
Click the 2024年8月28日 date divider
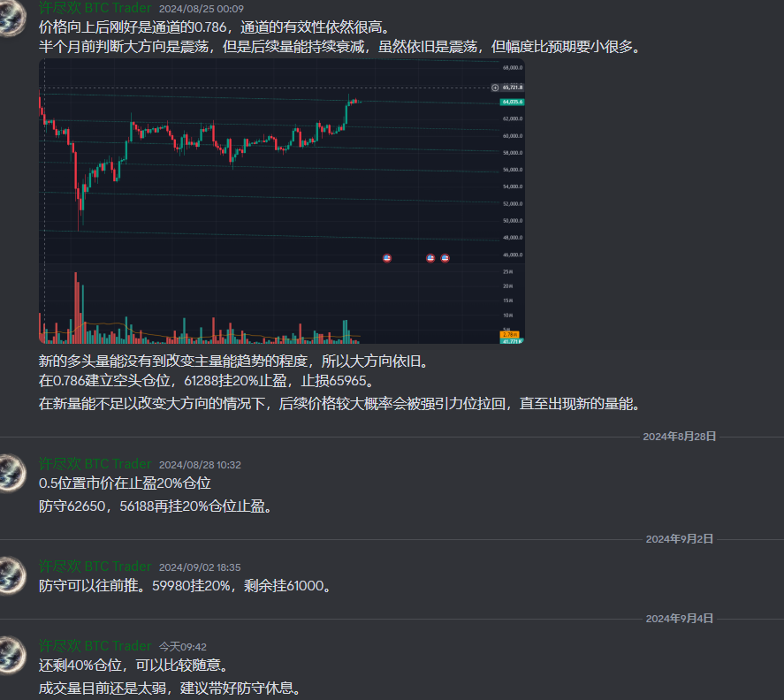click(678, 437)
